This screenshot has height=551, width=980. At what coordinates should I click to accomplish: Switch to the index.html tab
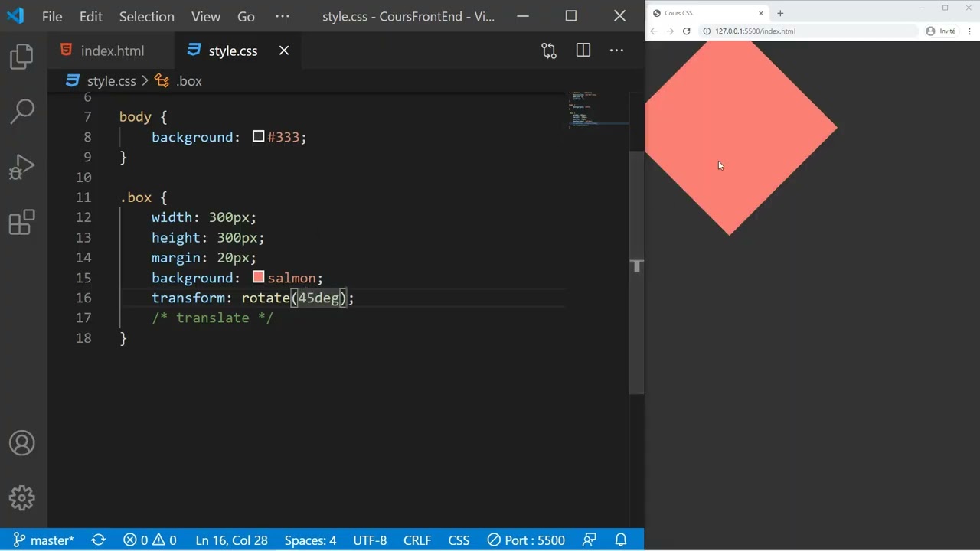point(112,51)
